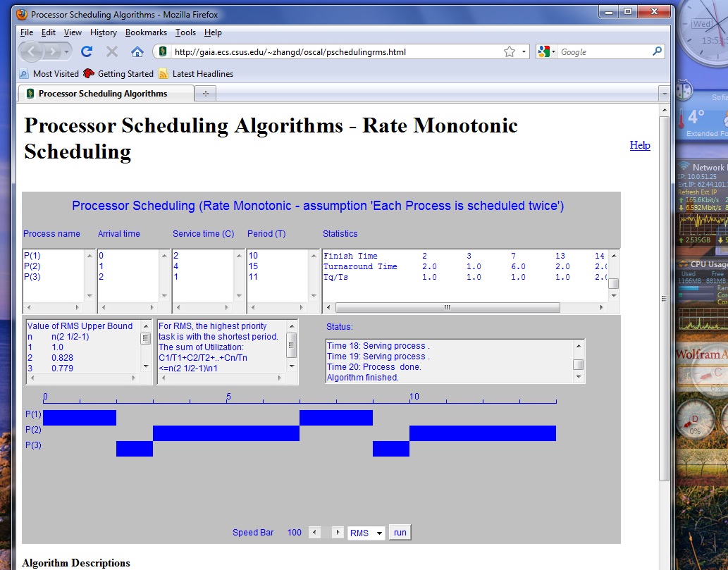The height and width of the screenshot is (570, 728).
Task: Select the Processor Scheduling Algorithms tab
Action: point(106,94)
